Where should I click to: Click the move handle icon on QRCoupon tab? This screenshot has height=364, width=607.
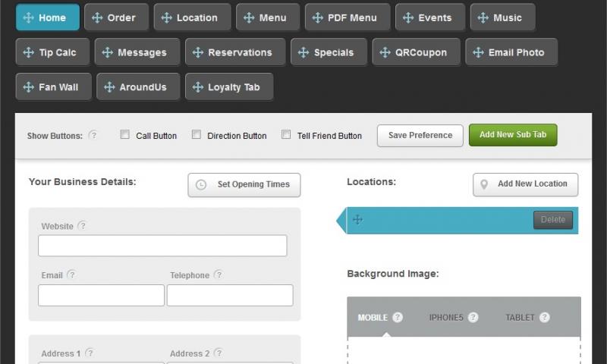point(385,52)
